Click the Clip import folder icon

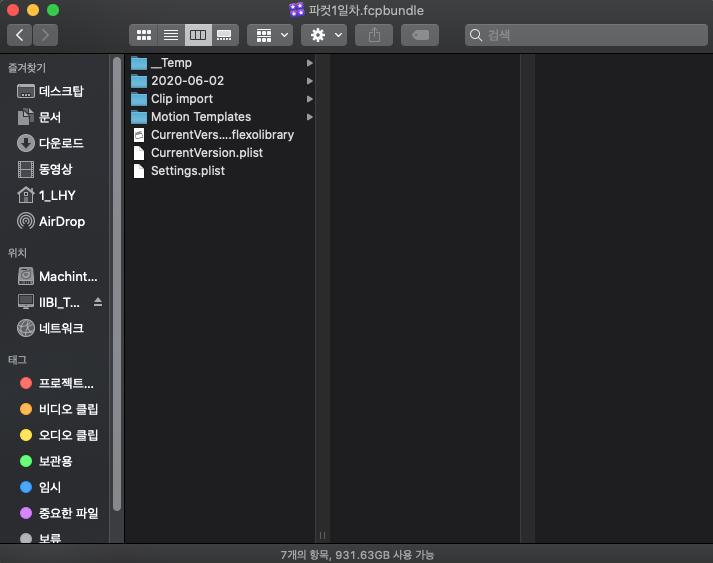tap(139, 99)
